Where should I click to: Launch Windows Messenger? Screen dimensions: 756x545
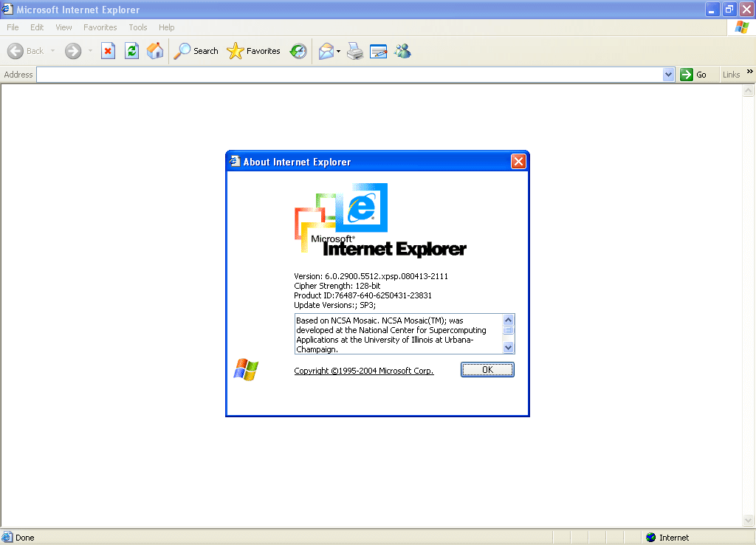click(402, 50)
